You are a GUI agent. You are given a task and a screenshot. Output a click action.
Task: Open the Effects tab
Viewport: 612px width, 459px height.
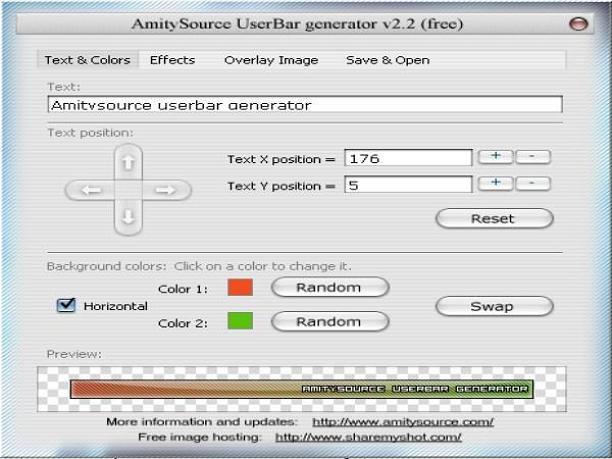pos(172,60)
